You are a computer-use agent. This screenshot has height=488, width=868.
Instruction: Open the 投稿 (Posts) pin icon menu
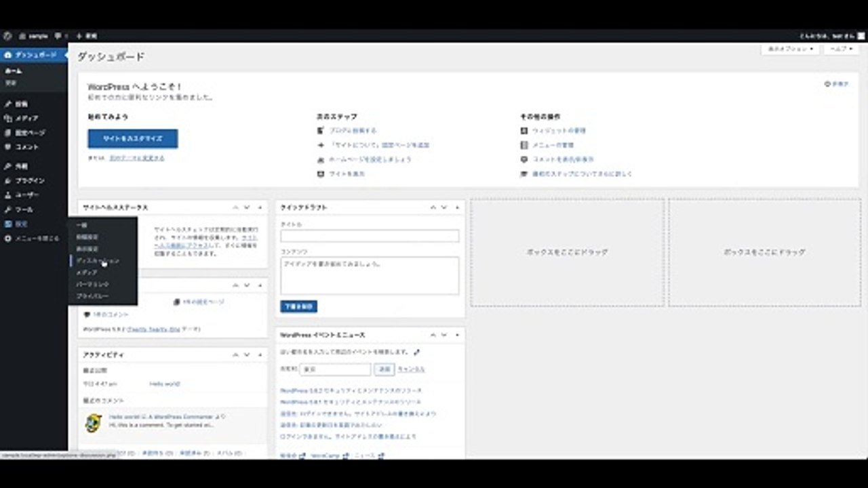(34, 104)
